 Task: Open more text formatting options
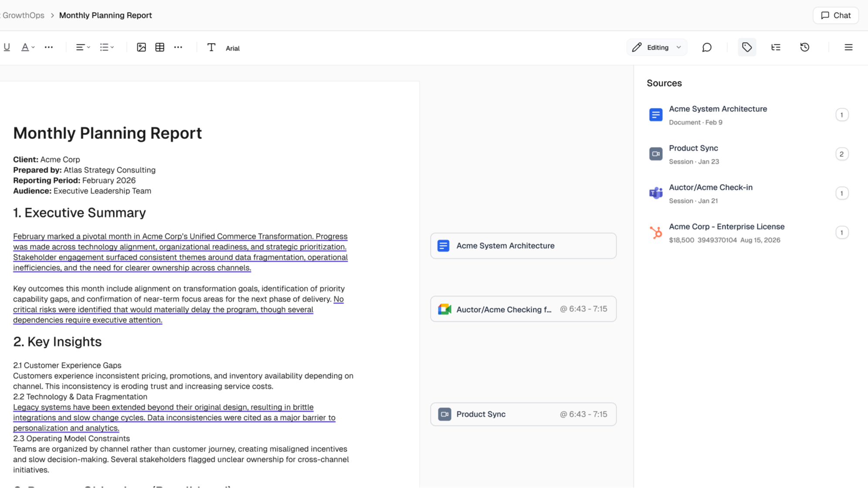[49, 47]
